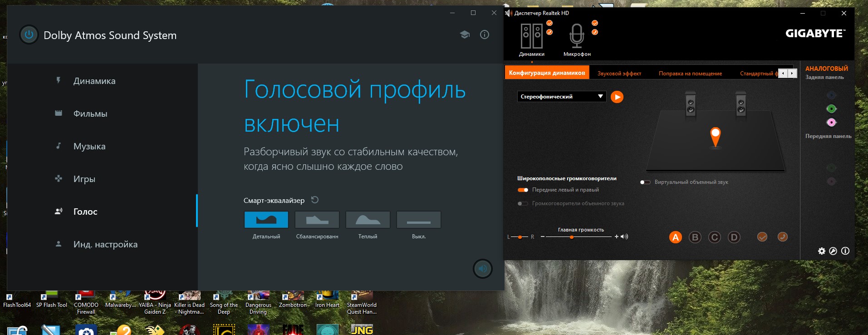Select preset C in Realtek
This screenshot has width=868, height=335.
pos(715,237)
